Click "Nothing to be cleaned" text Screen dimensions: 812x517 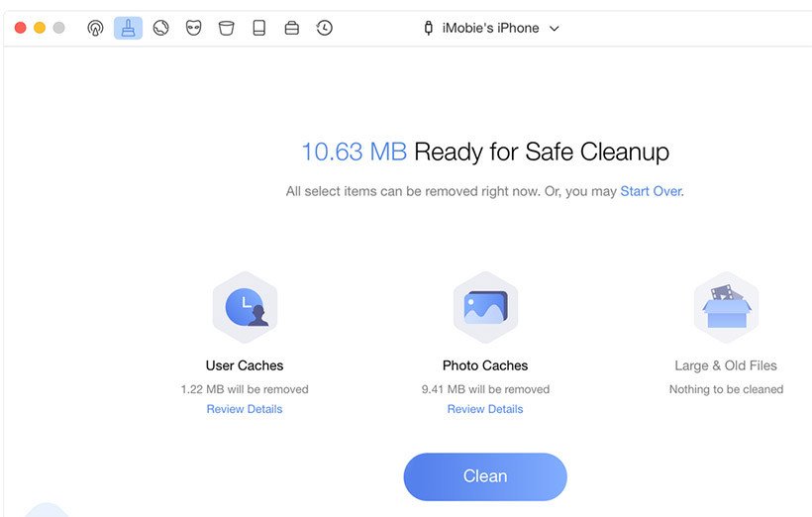pyautogui.click(x=726, y=389)
